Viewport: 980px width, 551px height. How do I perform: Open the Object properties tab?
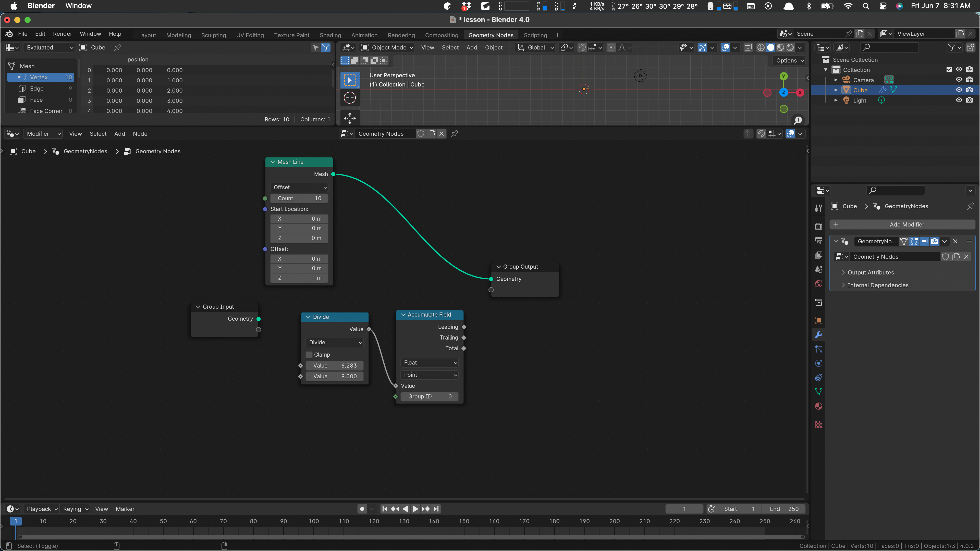pos(819,320)
